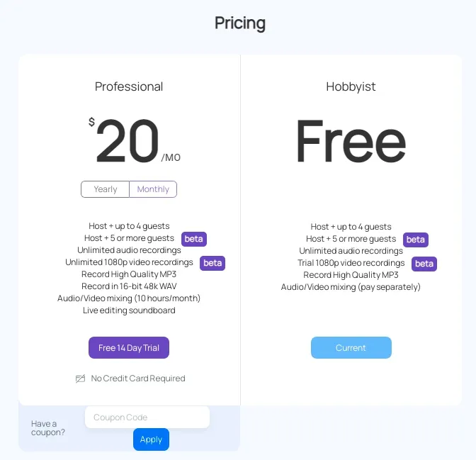
Task: Click beta badge beside Hobbyist's Host + 5 guests
Action: point(416,240)
